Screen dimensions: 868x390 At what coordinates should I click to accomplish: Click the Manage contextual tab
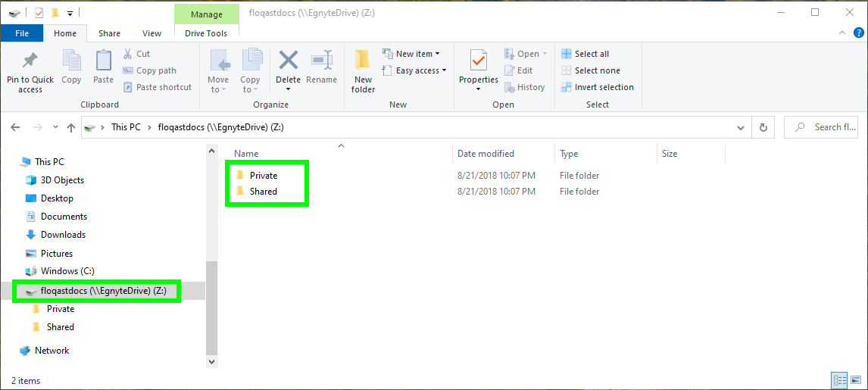[x=207, y=14]
